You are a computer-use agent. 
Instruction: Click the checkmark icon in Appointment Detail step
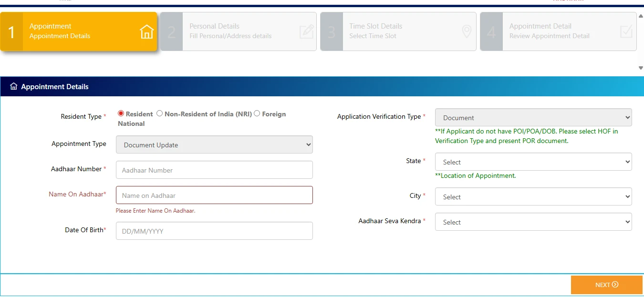coord(626,31)
